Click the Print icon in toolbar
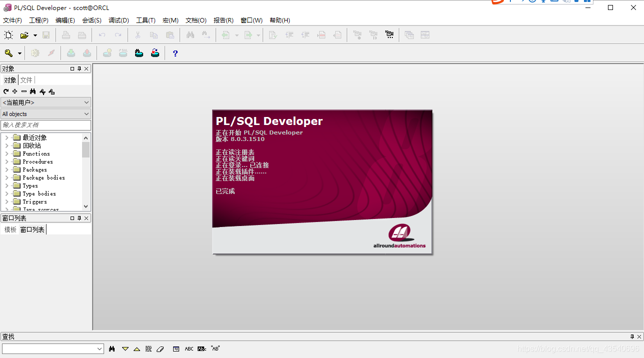 tap(66, 35)
